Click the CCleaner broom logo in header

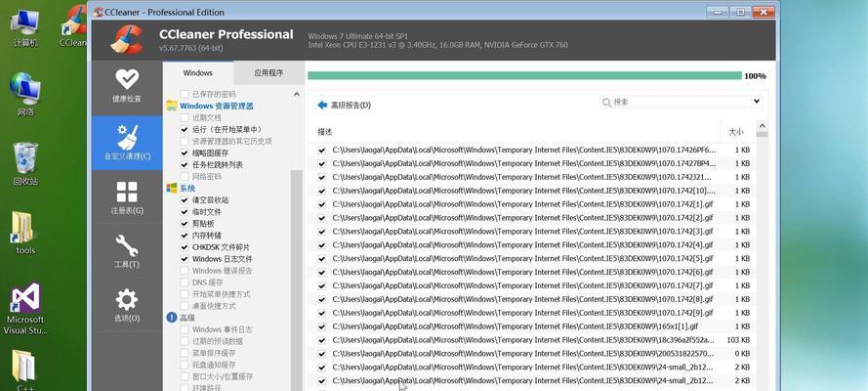(x=127, y=39)
